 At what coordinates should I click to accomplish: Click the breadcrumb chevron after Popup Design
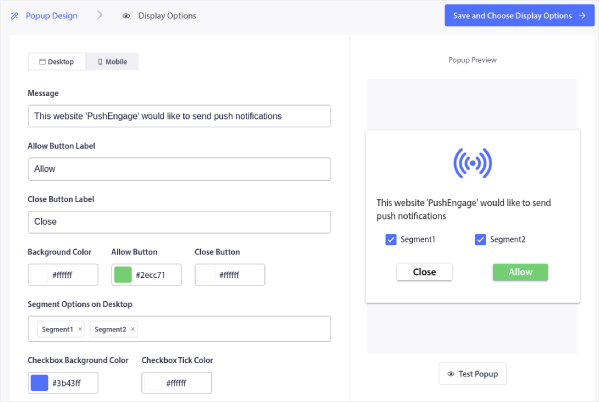(100, 15)
